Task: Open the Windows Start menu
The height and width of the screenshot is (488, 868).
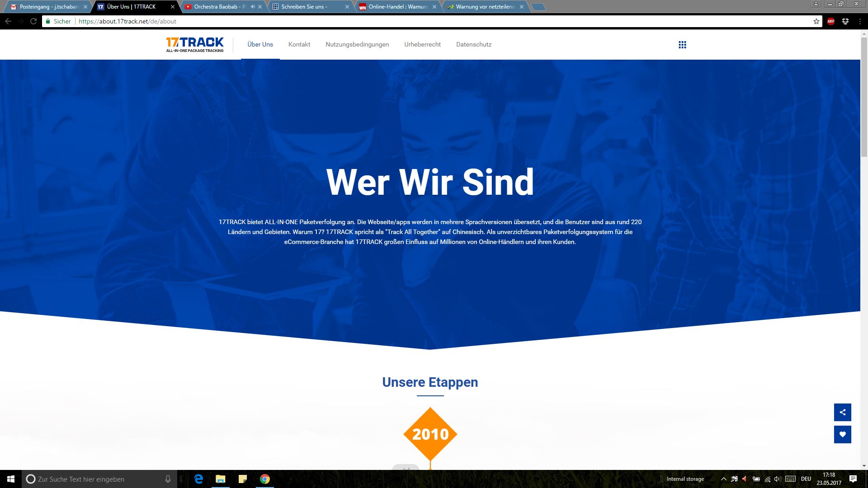Action: point(11,479)
